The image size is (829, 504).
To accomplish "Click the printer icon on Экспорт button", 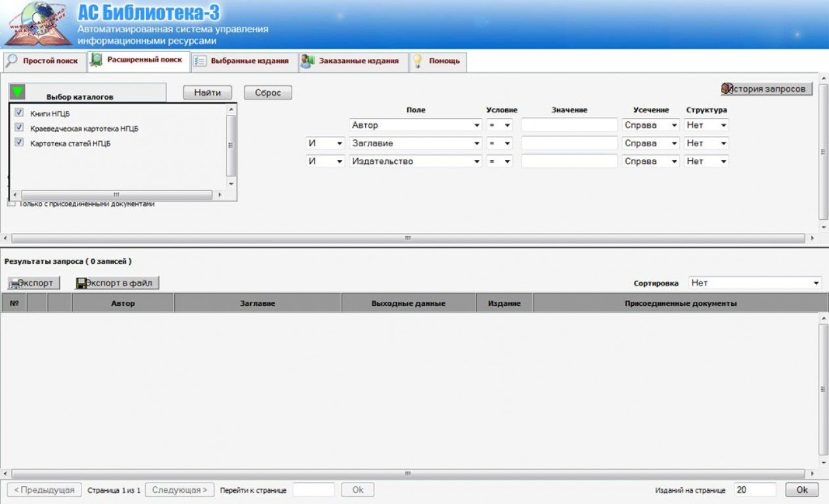I will point(15,283).
